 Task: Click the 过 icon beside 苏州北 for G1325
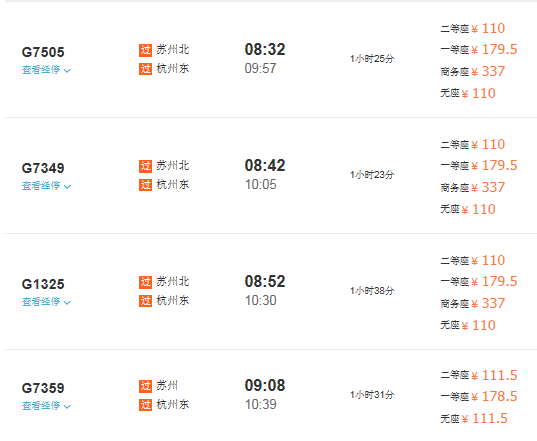point(145,282)
